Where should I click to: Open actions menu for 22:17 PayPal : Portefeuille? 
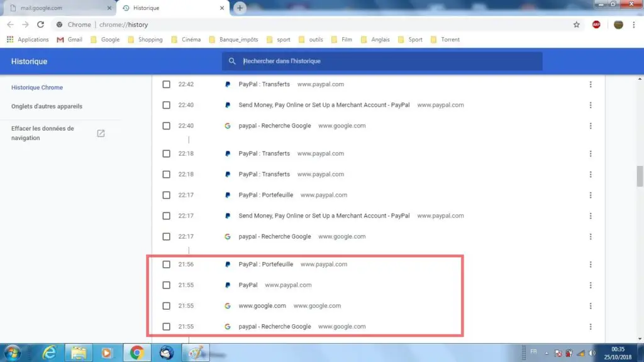pos(591,195)
